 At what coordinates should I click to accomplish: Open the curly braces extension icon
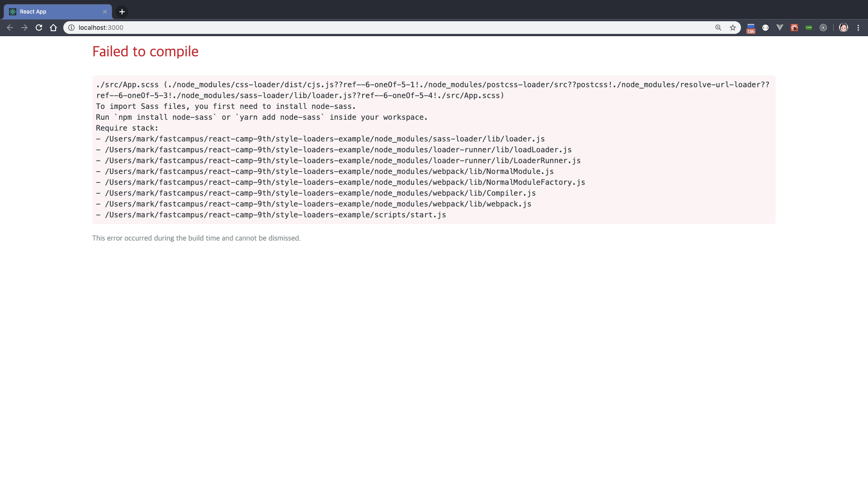pos(765,28)
